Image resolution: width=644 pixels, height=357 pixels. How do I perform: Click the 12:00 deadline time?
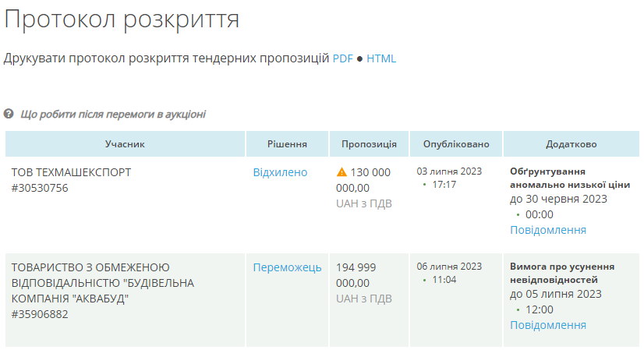(x=540, y=309)
